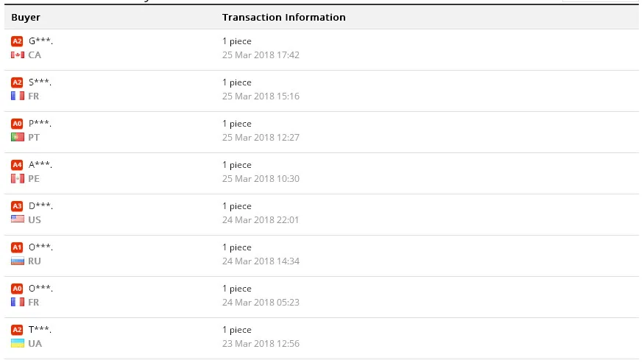The width and height of the screenshot is (644, 363).
Task: Click the Portugal flag icon next to PT
Action: click(18, 137)
